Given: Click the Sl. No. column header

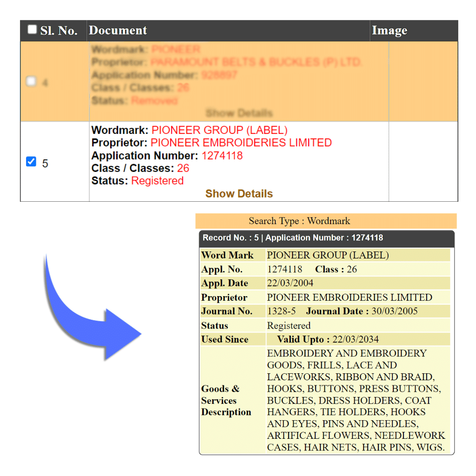Looking at the screenshot, I should coord(59,31).
